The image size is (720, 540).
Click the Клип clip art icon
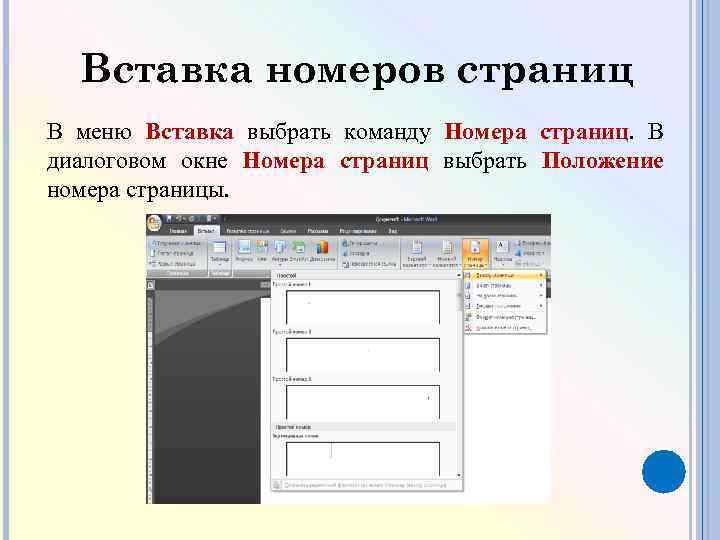coord(262,252)
